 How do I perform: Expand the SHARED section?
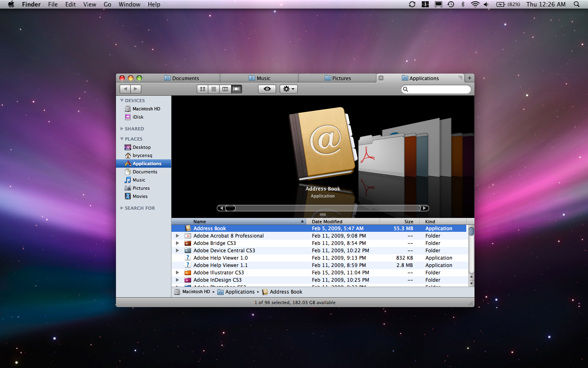tap(122, 128)
